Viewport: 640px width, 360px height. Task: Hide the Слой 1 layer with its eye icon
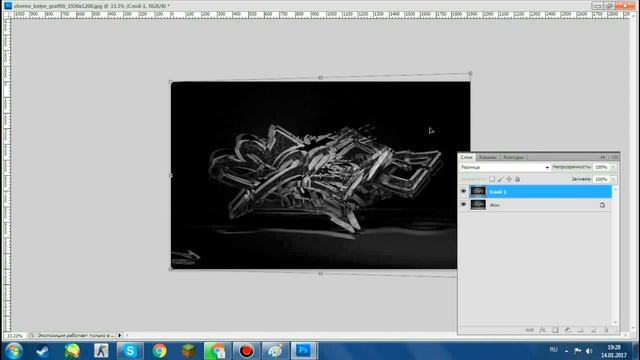pyautogui.click(x=463, y=191)
